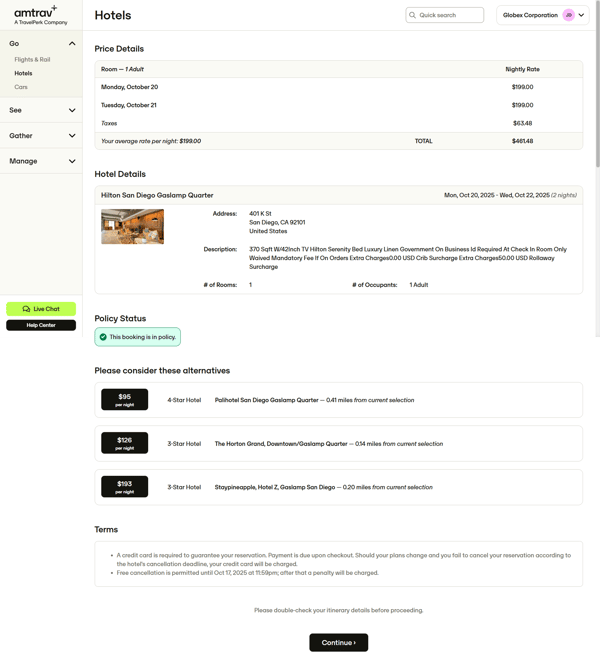The height and width of the screenshot is (661, 600).
Task: Open Flights & Rail in sidebar
Action: [x=32, y=60]
